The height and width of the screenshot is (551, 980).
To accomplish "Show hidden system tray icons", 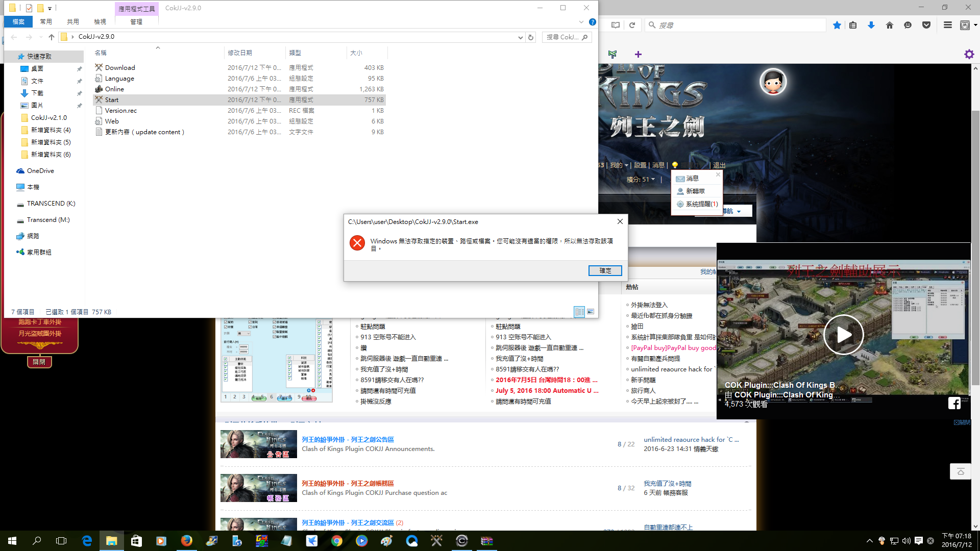I will tap(869, 541).
